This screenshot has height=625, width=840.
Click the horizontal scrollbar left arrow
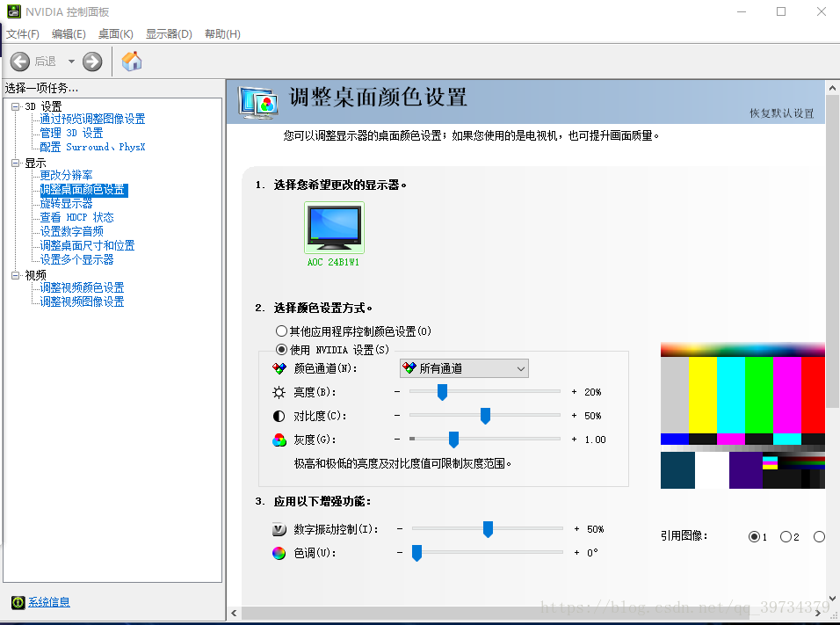click(234, 613)
